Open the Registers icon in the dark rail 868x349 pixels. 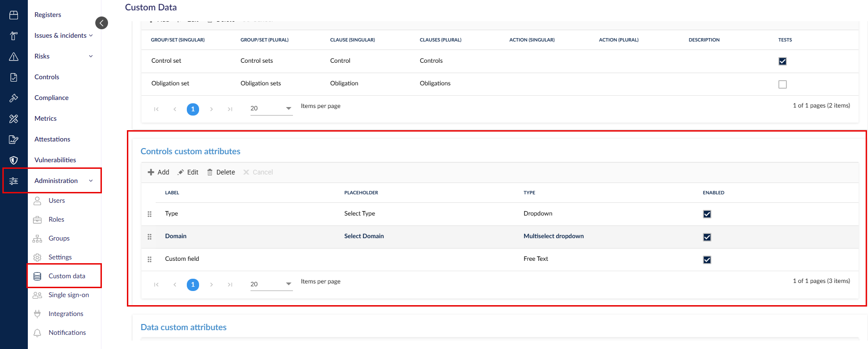(14, 15)
